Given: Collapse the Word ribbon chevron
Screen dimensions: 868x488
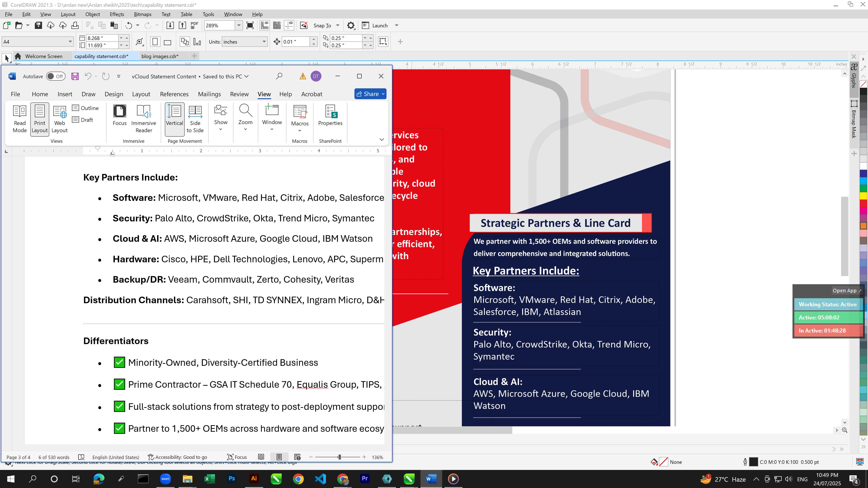Looking at the screenshot, I should click(381, 139).
